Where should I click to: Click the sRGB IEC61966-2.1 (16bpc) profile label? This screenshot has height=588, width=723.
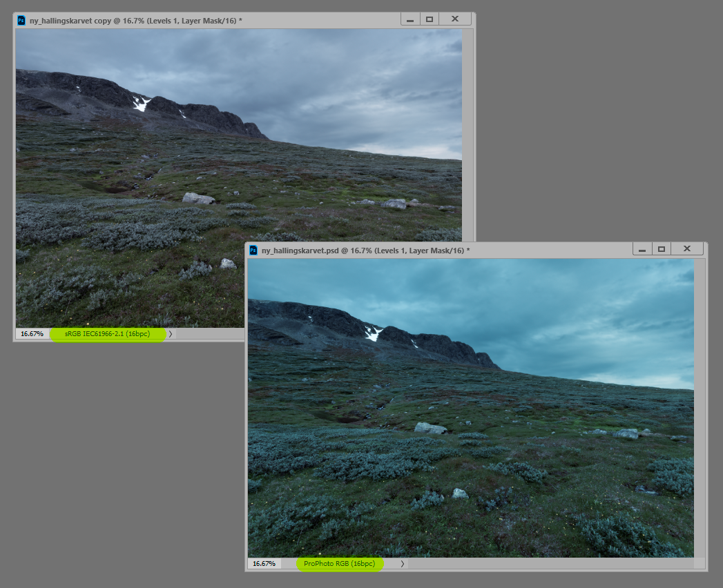pyautogui.click(x=107, y=333)
